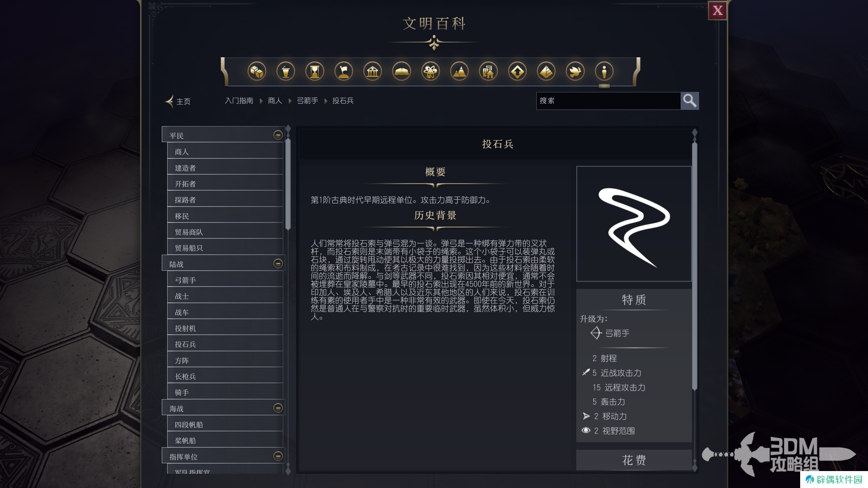Open the dice concepts category icon
Viewport: 868px width, 488px height.
point(257,72)
